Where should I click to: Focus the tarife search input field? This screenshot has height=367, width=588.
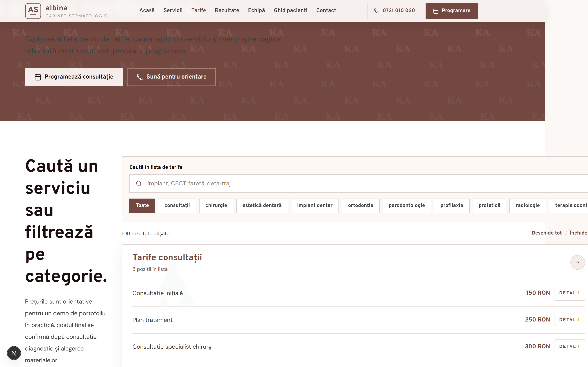pyautogui.click(x=358, y=183)
